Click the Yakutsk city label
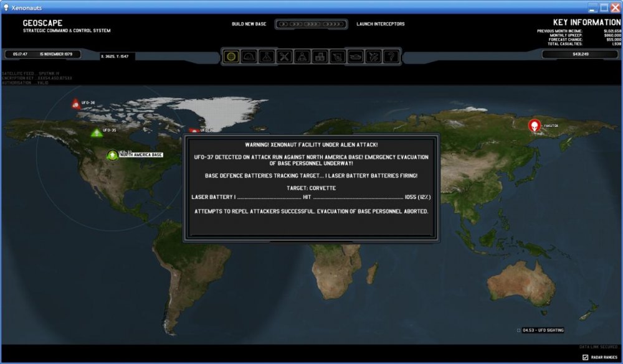 point(551,126)
